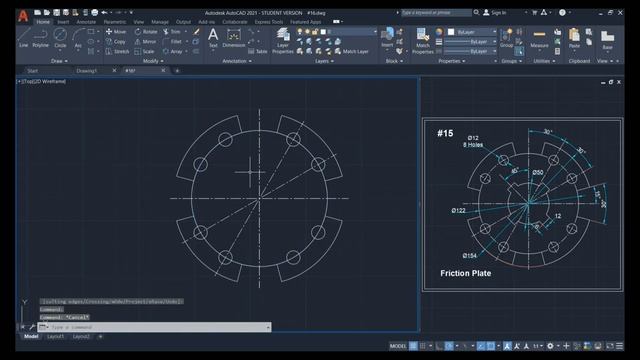Select the Circle tool
640x360 pixels.
[60, 38]
